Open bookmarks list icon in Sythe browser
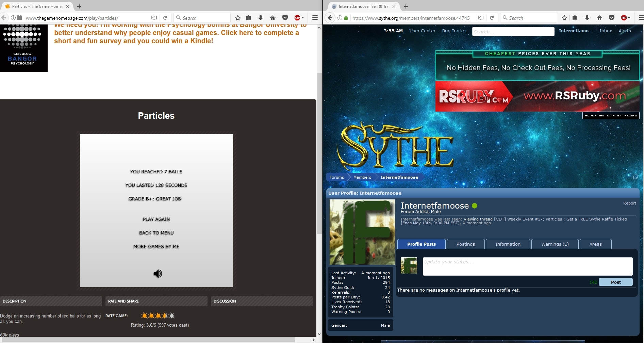The height and width of the screenshot is (343, 644). point(575,18)
